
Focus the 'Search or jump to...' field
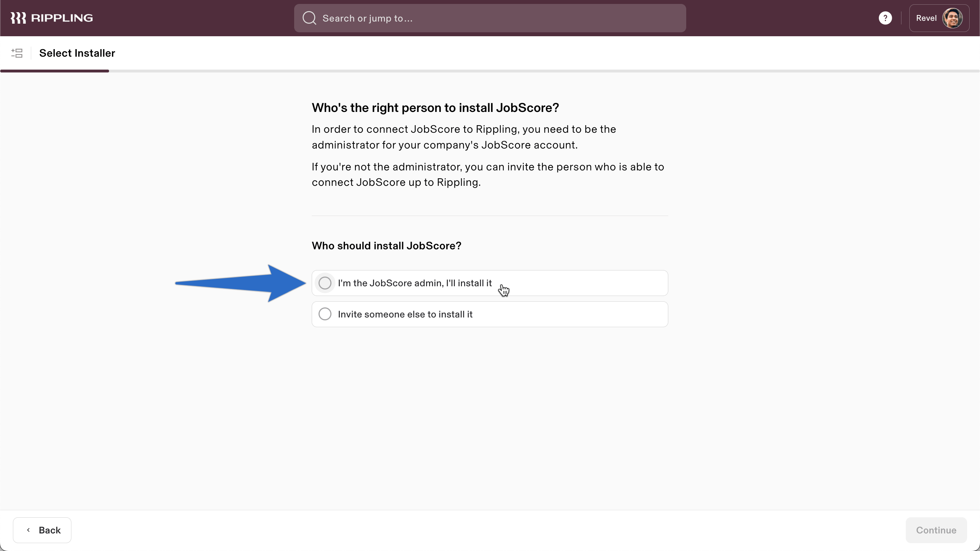pos(490,18)
